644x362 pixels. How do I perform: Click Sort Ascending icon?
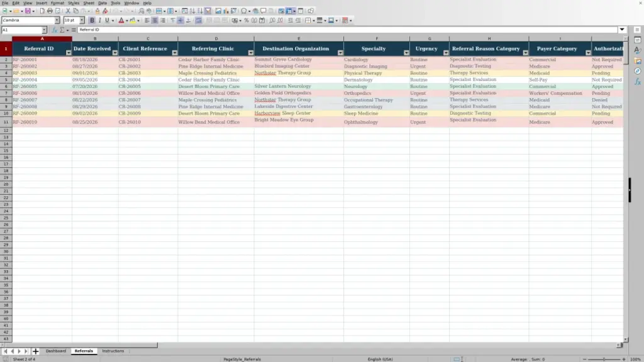192,11
